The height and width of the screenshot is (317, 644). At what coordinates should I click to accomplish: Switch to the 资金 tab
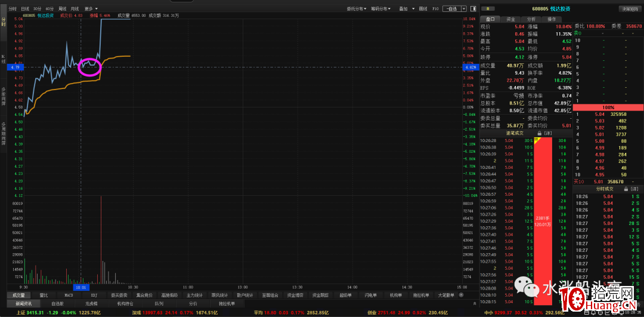(x=510, y=19)
